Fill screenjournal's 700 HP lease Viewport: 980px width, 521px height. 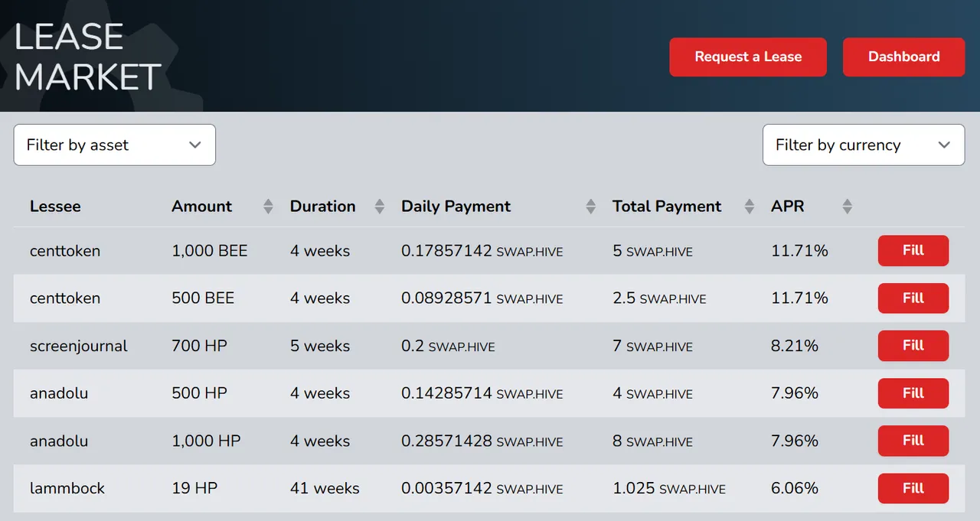pos(913,345)
